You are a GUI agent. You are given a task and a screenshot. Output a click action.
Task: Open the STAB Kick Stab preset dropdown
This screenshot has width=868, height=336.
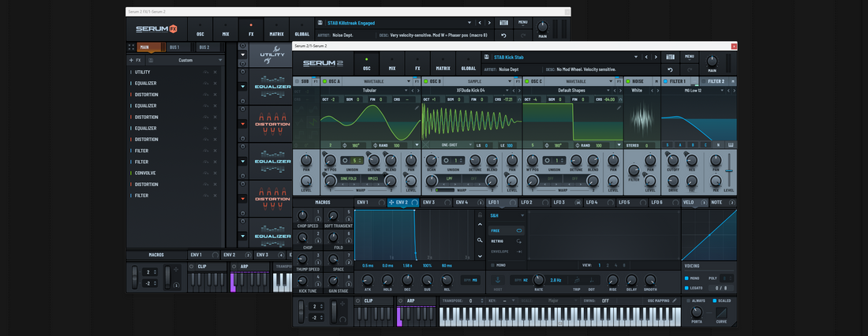pyautogui.click(x=637, y=57)
